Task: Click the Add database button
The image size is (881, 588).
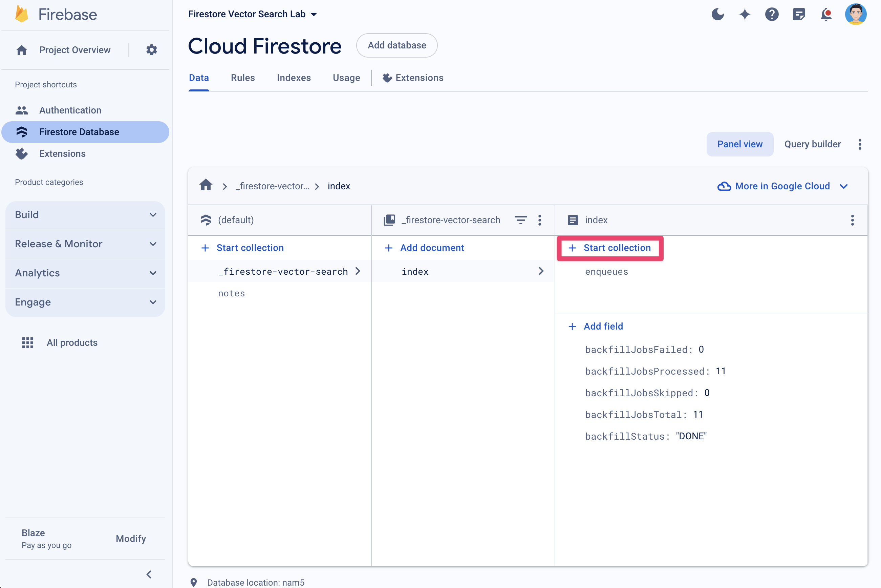Action: coord(397,45)
